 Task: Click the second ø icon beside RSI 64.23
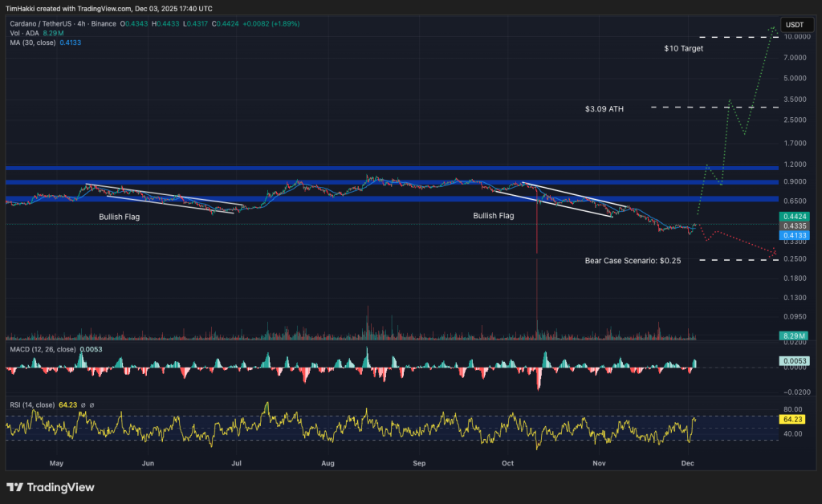click(x=93, y=405)
